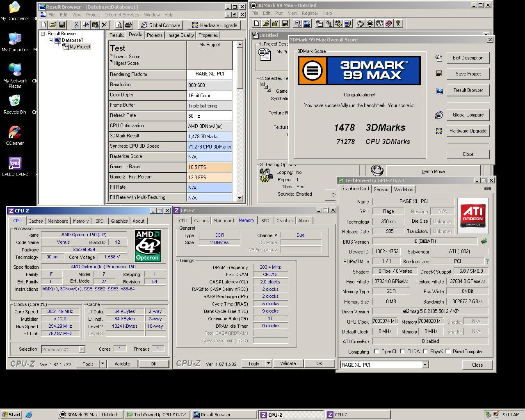Switch to SPD tab in the Memory CPU-Z window
This screenshot has width=525, height=420.
tap(265, 221)
